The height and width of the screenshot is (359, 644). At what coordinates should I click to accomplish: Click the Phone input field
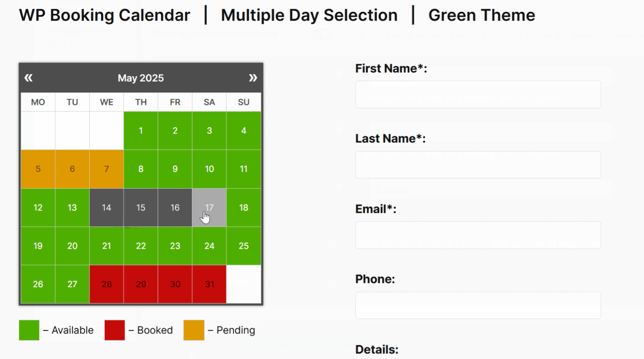pos(478,305)
